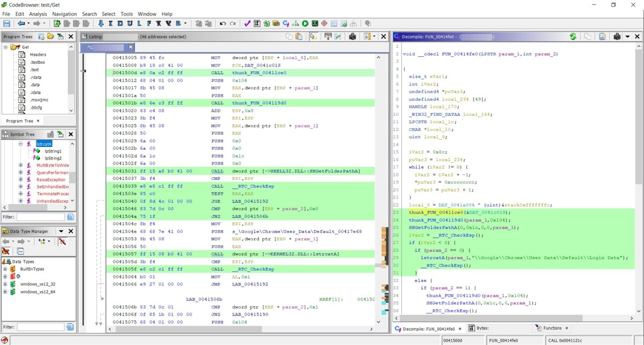The image size is (644, 345).
Task: Redo action in toolbar
Action: click(x=232, y=24)
